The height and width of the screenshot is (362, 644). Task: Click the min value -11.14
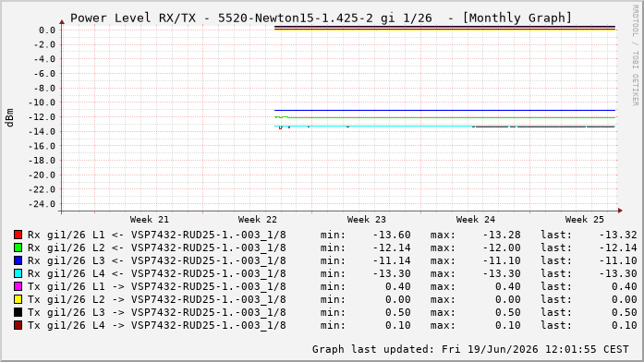pos(392,261)
